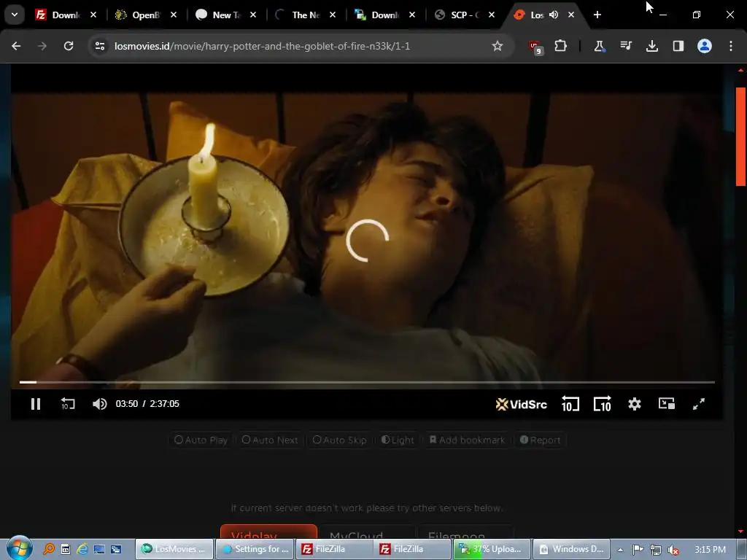Click the rewind 10 seconds replay icon

[68, 404]
